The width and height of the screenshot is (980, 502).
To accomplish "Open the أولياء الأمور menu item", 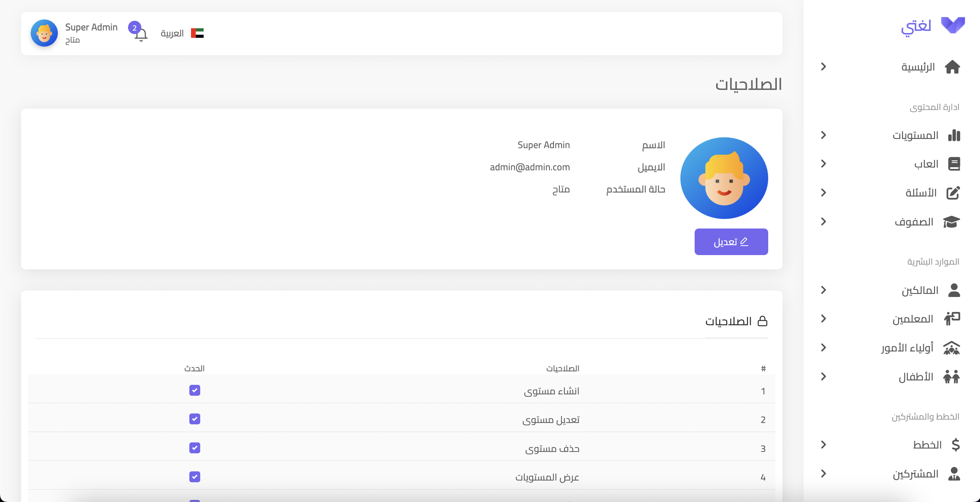I will coord(907,348).
